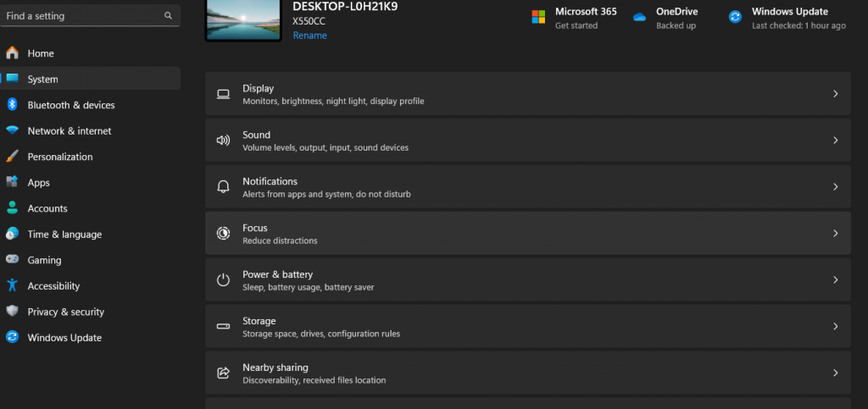This screenshot has width=868, height=409.
Task: Click the Accessibility figure icon
Action: pyautogui.click(x=12, y=285)
